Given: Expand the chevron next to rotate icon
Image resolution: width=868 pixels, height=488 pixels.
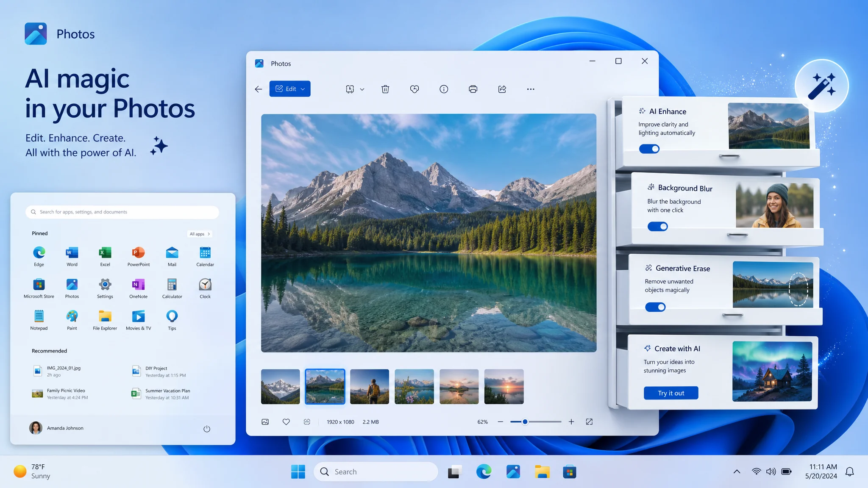Looking at the screenshot, I should tap(362, 89).
